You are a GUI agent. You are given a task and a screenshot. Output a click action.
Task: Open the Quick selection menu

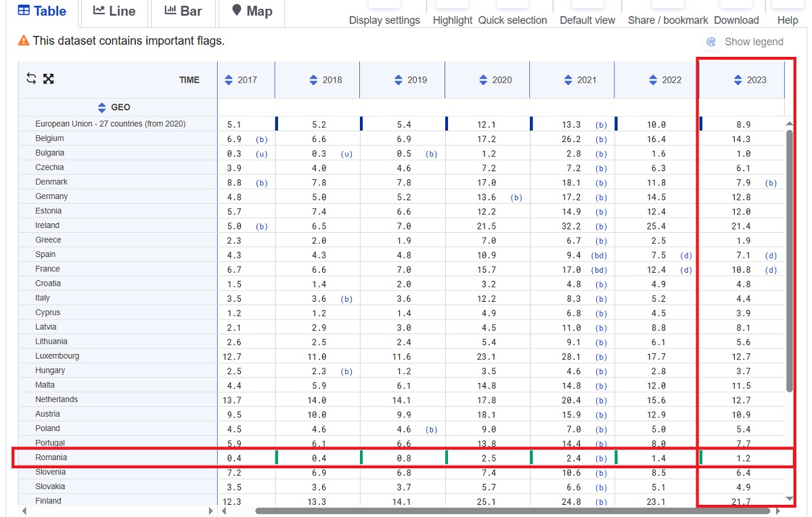(512, 20)
